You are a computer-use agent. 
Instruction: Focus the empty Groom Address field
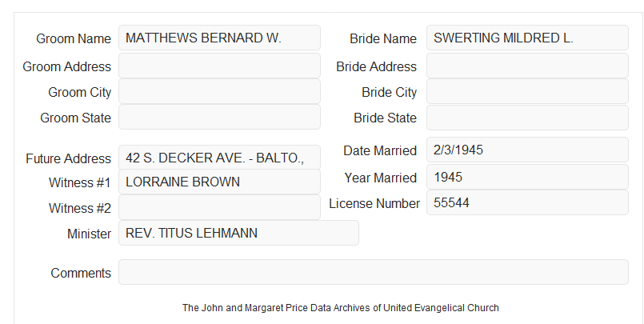coord(219,66)
